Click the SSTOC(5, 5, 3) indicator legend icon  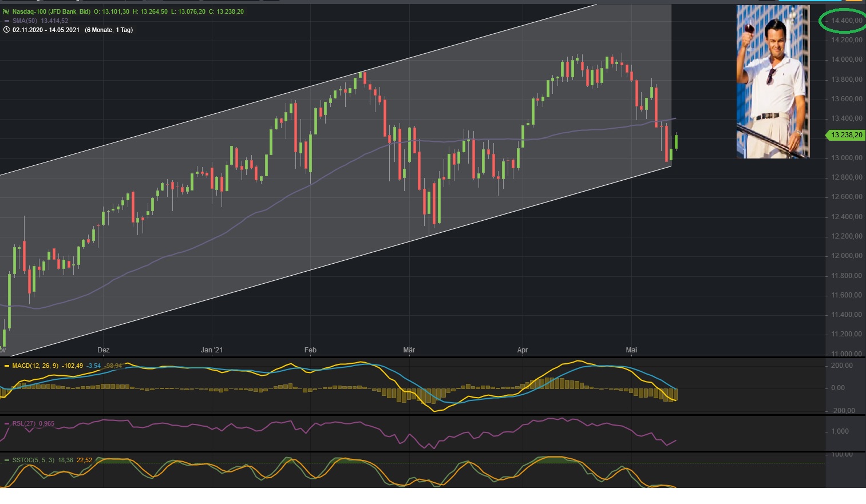coord(7,459)
